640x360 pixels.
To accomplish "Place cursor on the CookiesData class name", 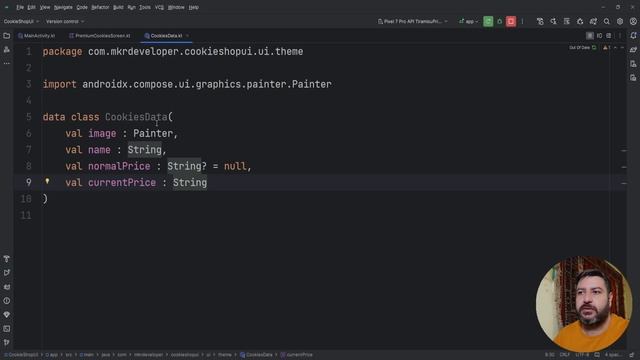I will 136,117.
